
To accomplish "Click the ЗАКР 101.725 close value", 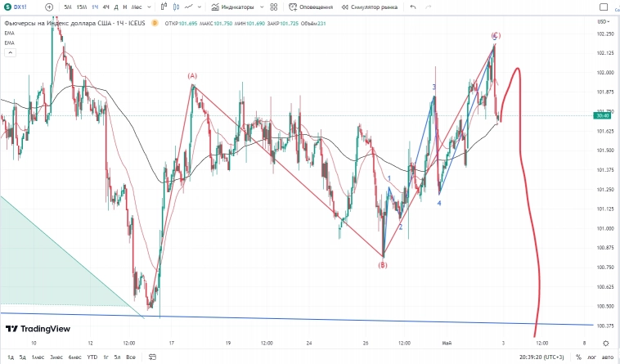I will [283, 24].
